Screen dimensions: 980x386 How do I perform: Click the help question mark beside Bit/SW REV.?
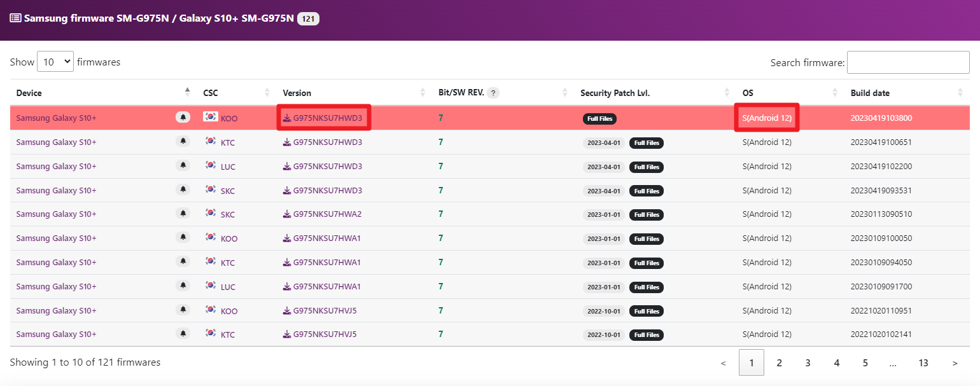tap(493, 93)
